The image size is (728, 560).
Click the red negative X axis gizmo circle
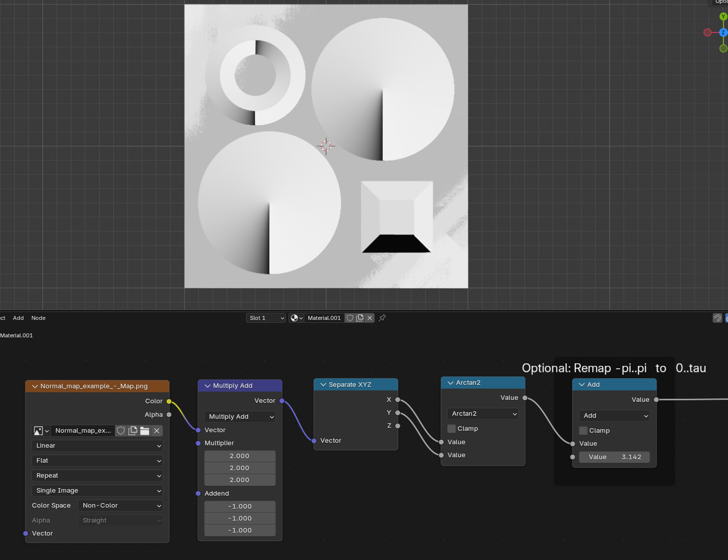click(x=708, y=32)
